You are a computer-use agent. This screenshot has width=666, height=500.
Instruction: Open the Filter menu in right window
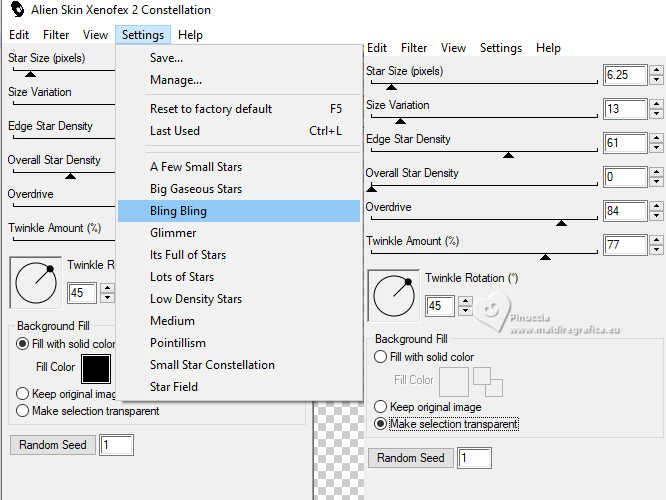click(x=414, y=48)
